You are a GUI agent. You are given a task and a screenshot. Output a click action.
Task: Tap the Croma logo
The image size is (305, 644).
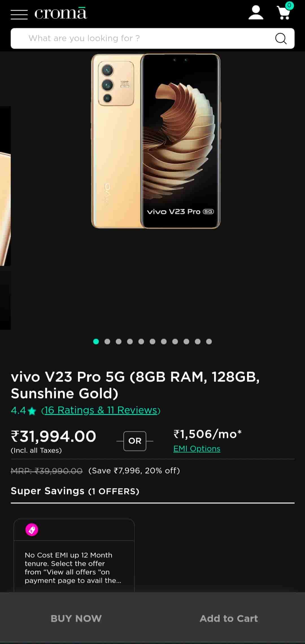point(60,13)
